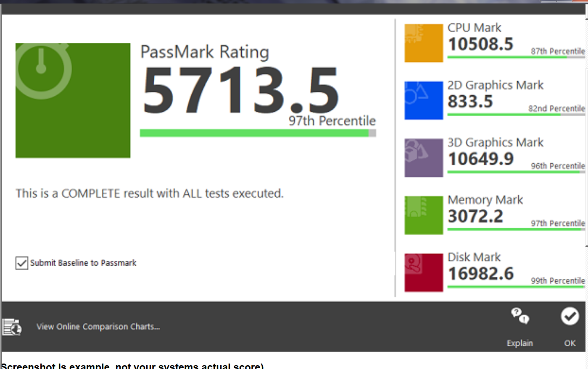The width and height of the screenshot is (588, 369).
Task: Click the PassMark Rating heading
Action: (x=205, y=52)
